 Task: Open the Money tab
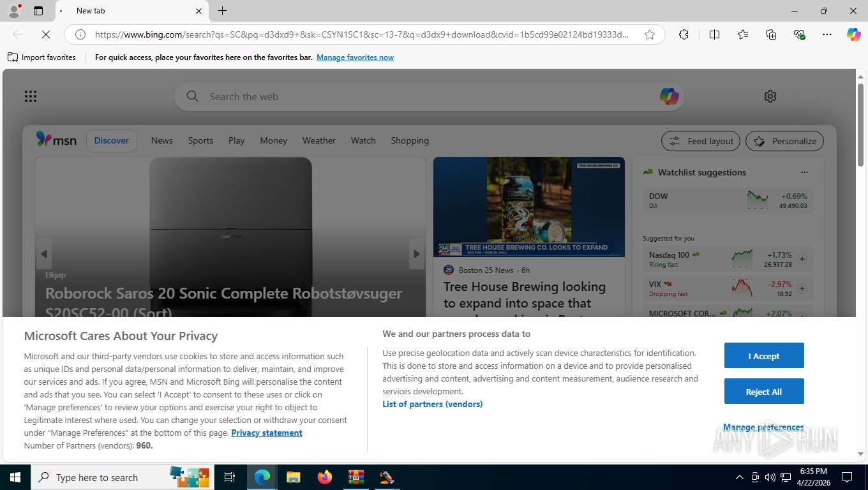coord(274,140)
